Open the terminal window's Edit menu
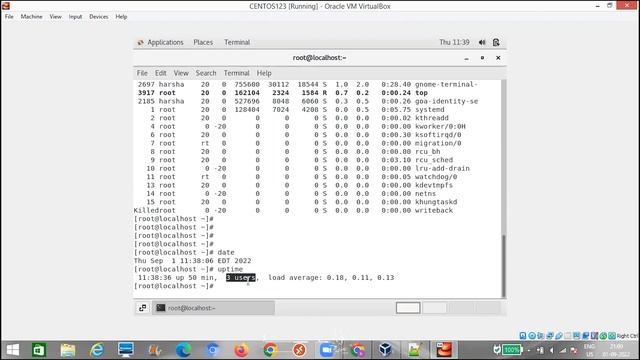This screenshot has height=360, width=640. pos(160,73)
